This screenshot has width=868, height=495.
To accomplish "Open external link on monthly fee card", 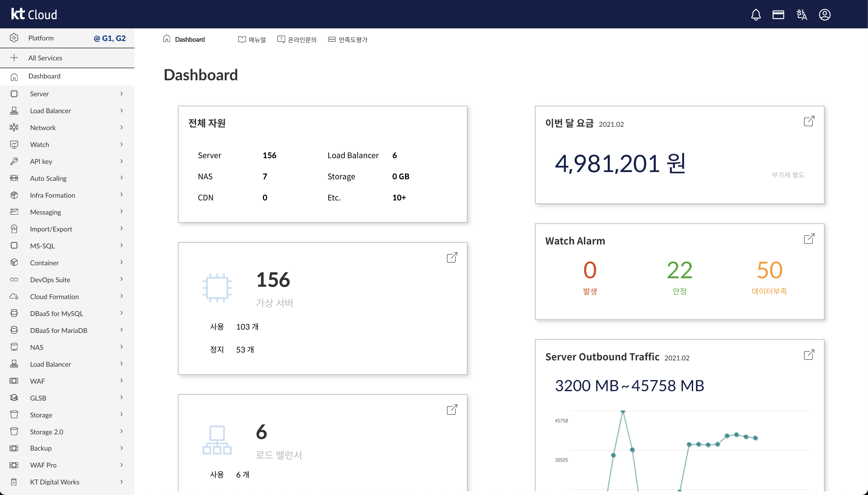I will (x=809, y=121).
